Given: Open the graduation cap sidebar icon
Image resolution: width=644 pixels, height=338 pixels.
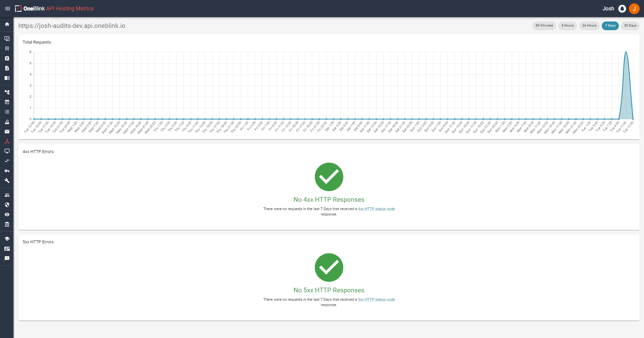Looking at the screenshot, I should [x=7, y=239].
